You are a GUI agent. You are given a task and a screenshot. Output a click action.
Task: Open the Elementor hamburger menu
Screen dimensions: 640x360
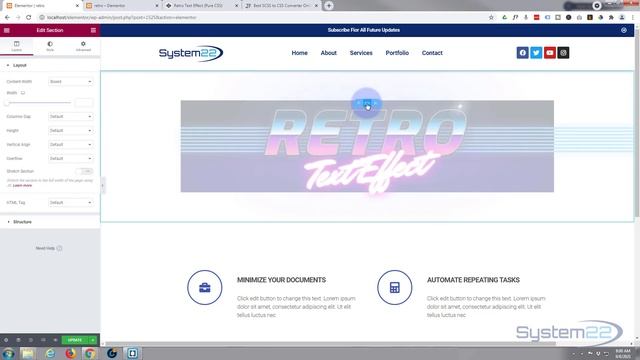[7, 30]
